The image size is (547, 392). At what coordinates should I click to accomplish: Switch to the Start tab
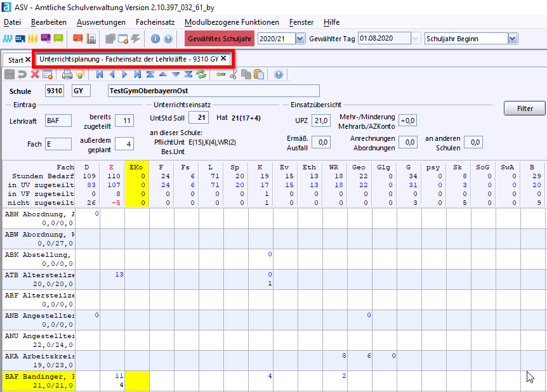pos(16,60)
